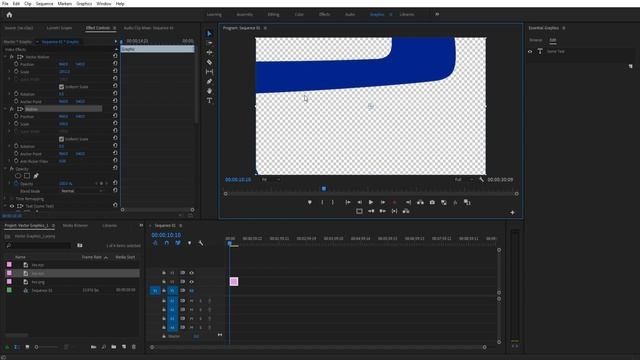Toggle V2 track output eye
Screen dimensions: 640x360
191,282
